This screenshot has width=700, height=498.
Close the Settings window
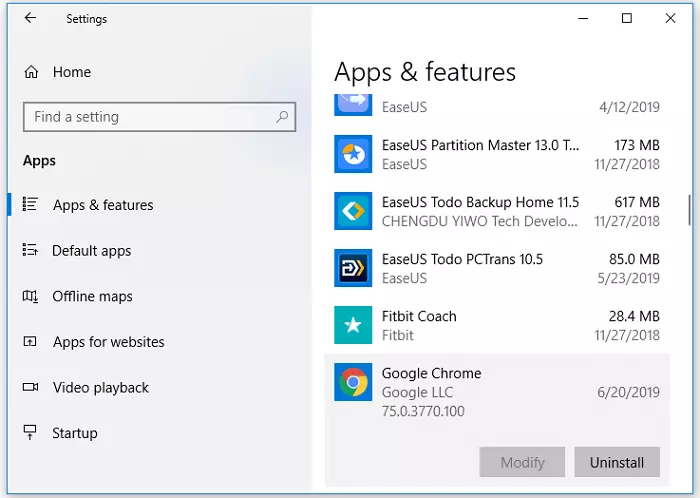(x=671, y=18)
